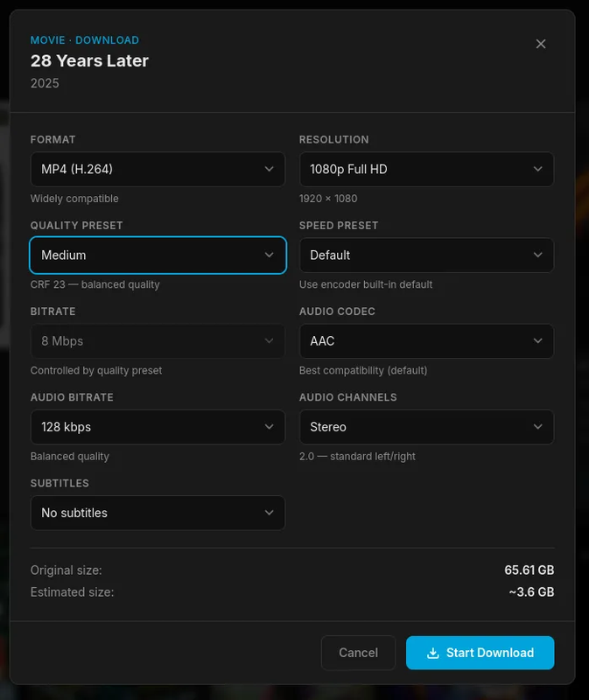Viewport: 589px width, 700px height.
Task: Click the release year 2025
Action: 45,83
